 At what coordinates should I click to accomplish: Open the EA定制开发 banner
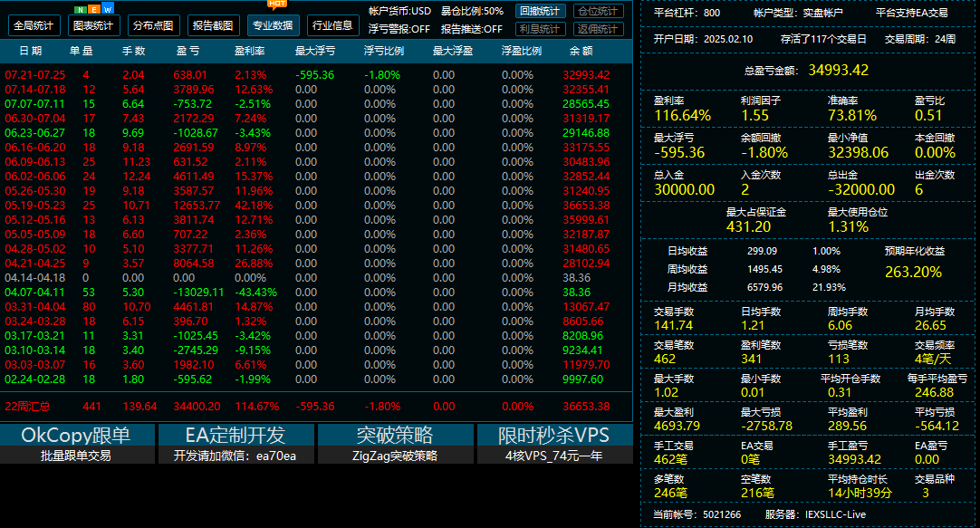(235, 444)
